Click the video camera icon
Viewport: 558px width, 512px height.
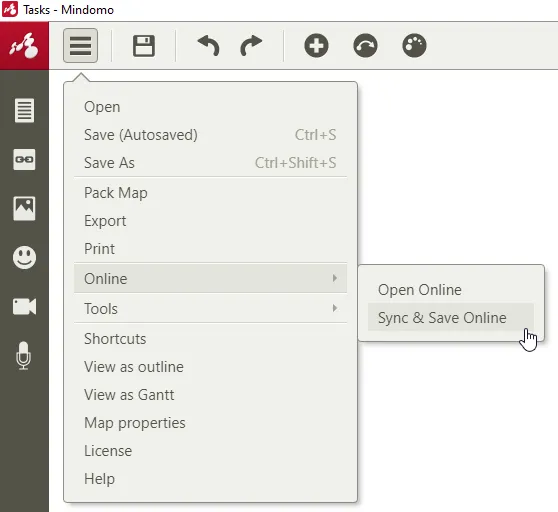coord(24,306)
